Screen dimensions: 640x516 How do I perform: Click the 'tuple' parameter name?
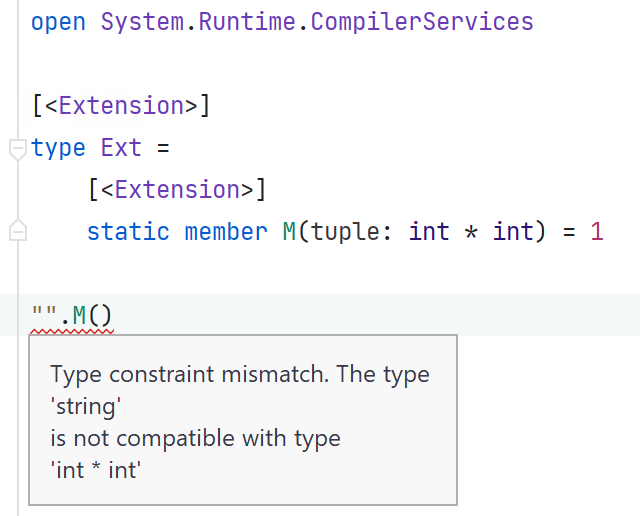tap(346, 232)
